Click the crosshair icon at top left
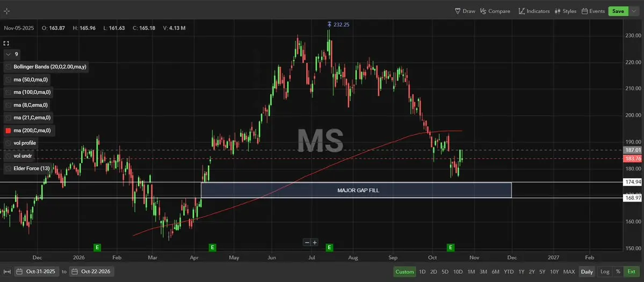 pyautogui.click(x=6, y=11)
